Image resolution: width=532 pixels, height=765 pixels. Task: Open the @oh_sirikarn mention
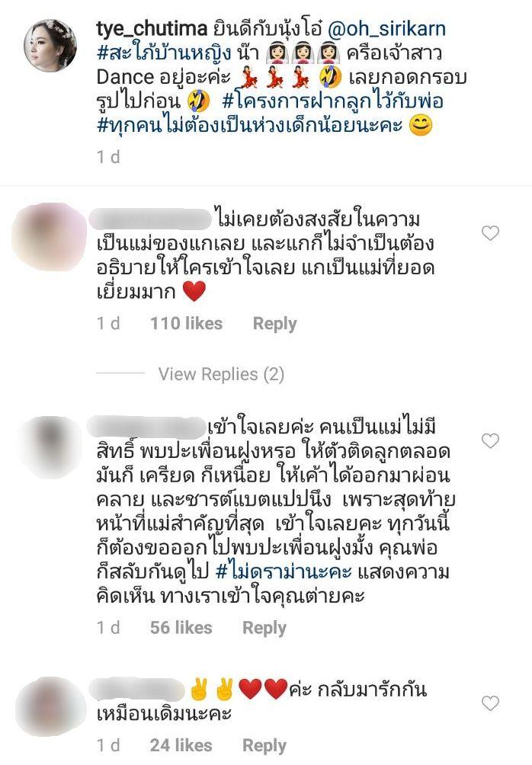pyautogui.click(x=386, y=29)
